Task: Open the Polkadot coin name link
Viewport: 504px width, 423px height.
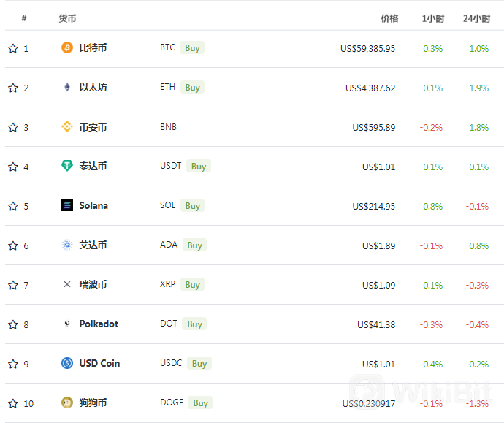Action: point(99,324)
